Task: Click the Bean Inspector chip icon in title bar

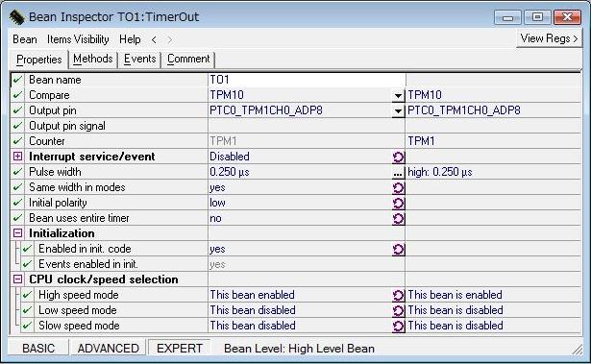Action: pyautogui.click(x=16, y=17)
